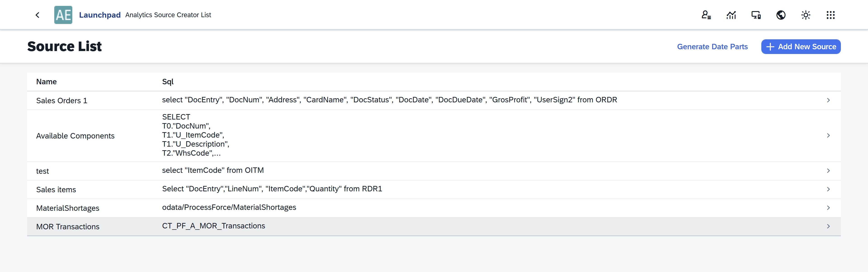Open the globe language icon

tap(781, 15)
